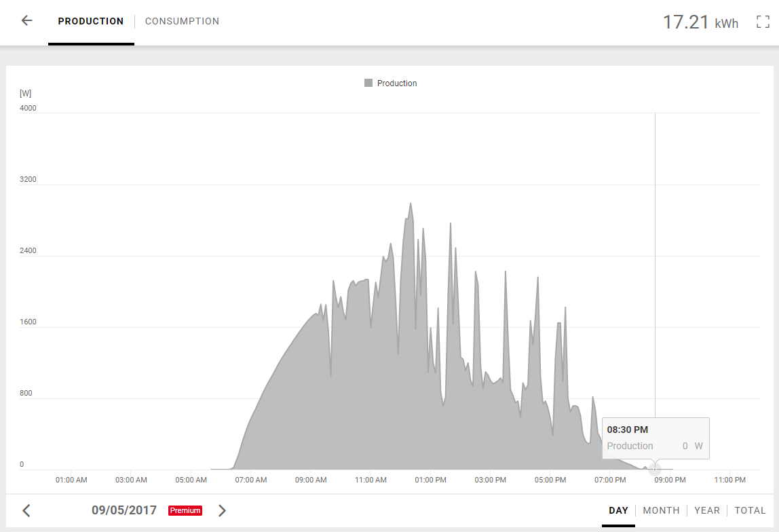Click the 01:00 AM axis label
Screen dimensions: 779x532
(x=71, y=480)
